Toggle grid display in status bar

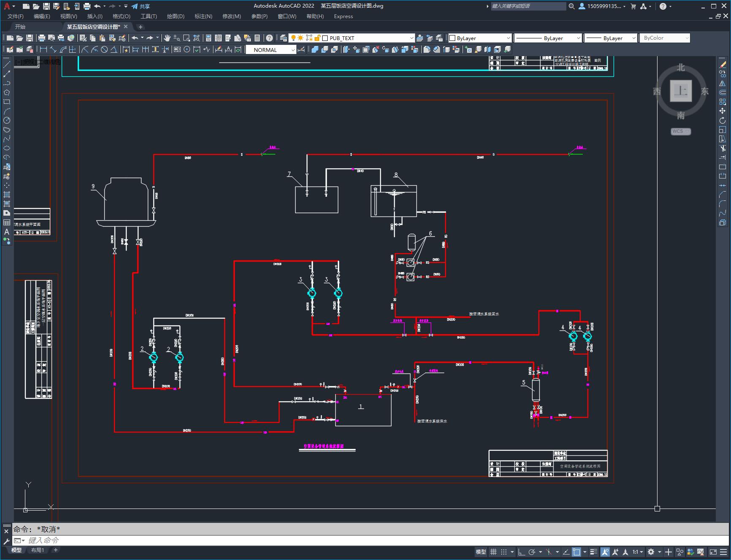coord(493,552)
